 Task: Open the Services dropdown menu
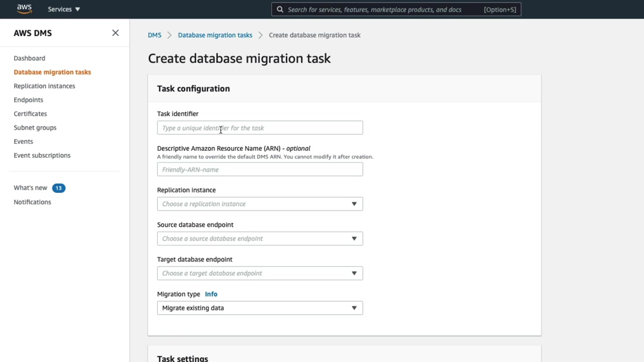(64, 9)
